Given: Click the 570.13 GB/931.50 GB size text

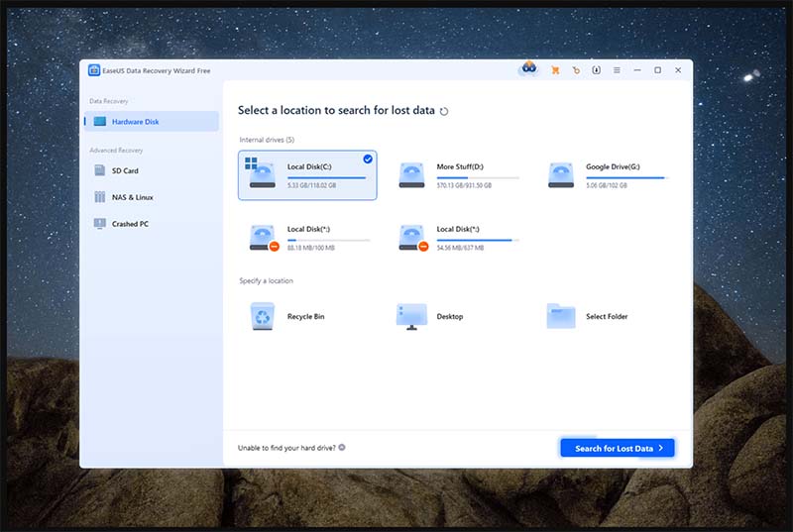Looking at the screenshot, I should (464, 185).
